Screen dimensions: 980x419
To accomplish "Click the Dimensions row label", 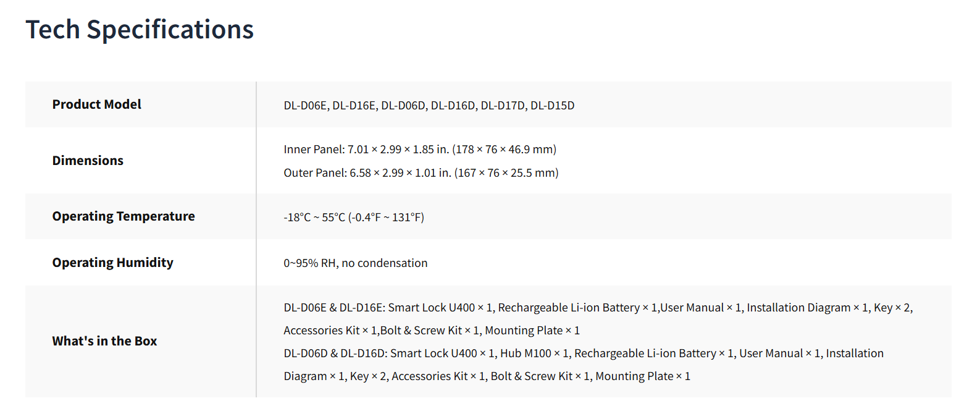I will click(88, 161).
